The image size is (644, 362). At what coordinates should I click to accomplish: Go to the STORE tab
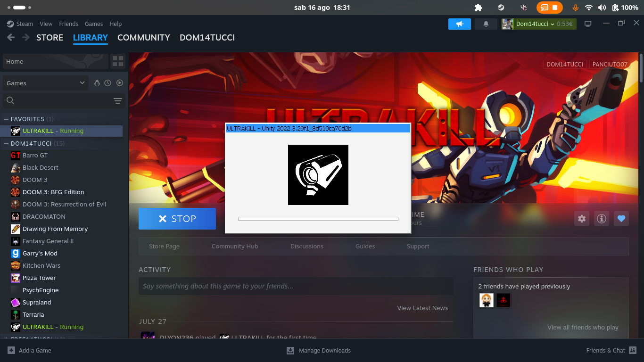(x=50, y=38)
